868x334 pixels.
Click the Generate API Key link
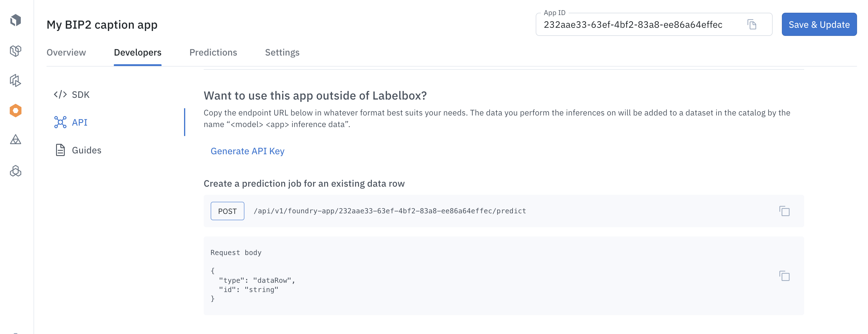247,151
